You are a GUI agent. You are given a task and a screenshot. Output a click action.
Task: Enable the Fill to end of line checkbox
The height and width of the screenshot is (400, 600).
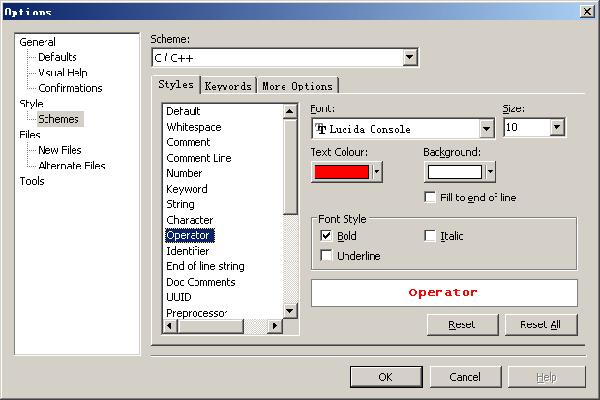[x=430, y=197]
